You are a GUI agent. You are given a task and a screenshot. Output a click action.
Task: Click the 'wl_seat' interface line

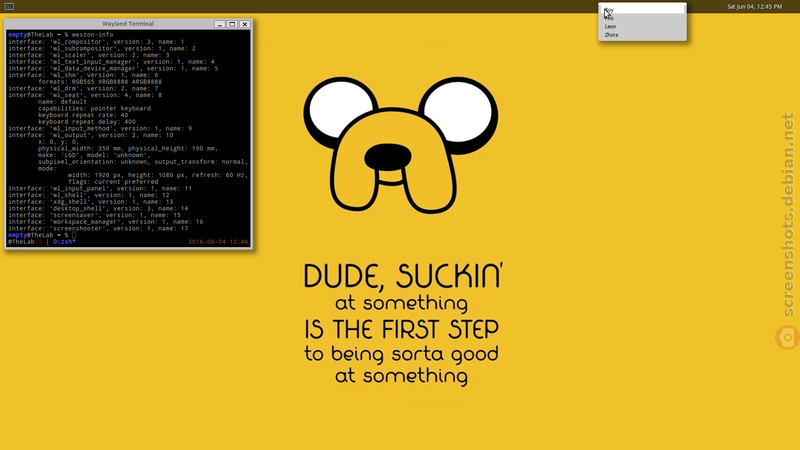tap(85, 94)
